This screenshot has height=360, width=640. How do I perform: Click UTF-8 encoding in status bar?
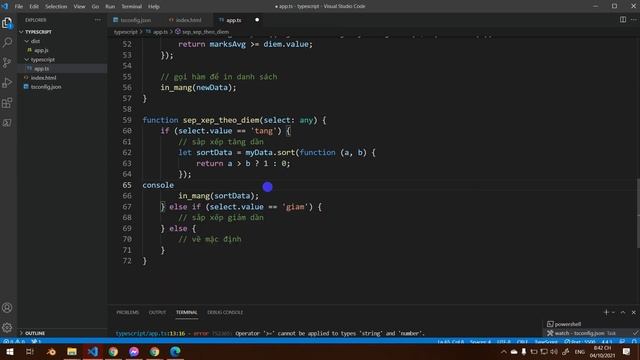pyautogui.click(x=504, y=342)
